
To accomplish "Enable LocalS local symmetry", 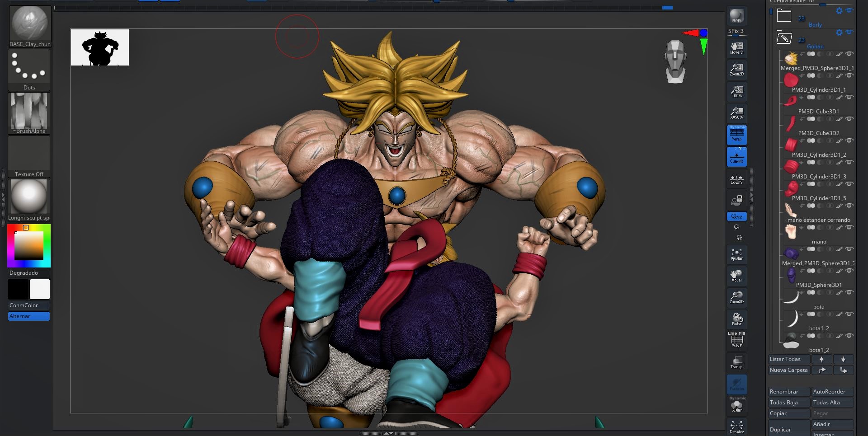I will [x=736, y=179].
